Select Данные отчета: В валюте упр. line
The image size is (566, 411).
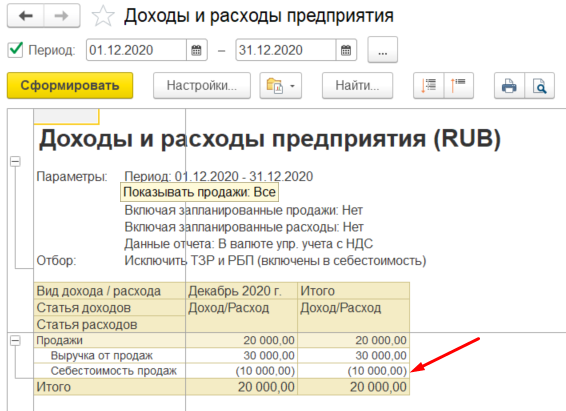click(248, 244)
